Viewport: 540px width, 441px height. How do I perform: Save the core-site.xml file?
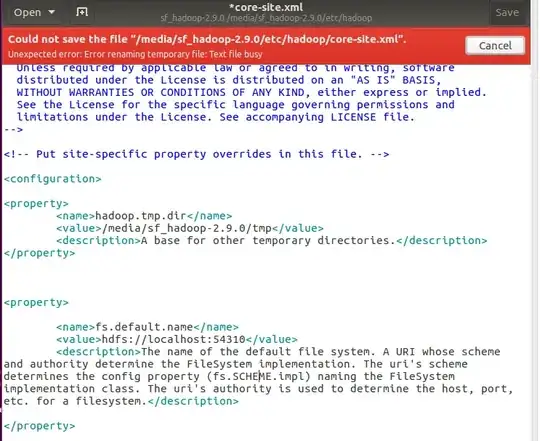[x=507, y=12]
